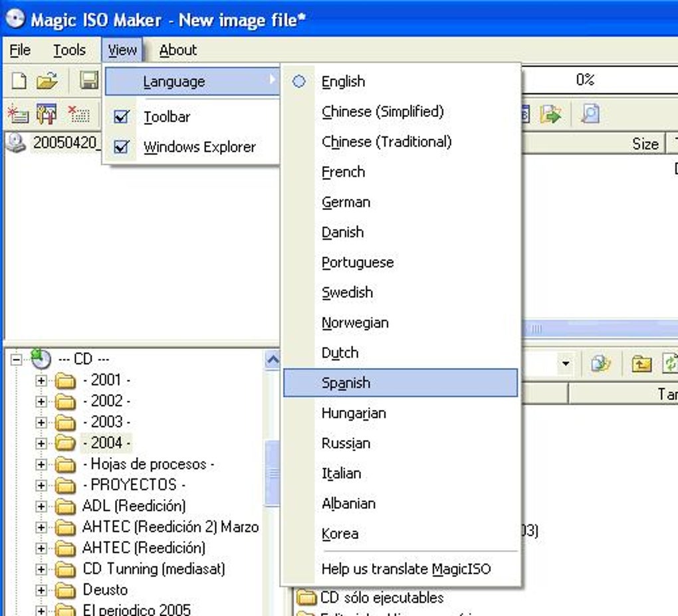Uncheck the Toolbar option
The width and height of the screenshot is (678, 616).
pos(121,117)
